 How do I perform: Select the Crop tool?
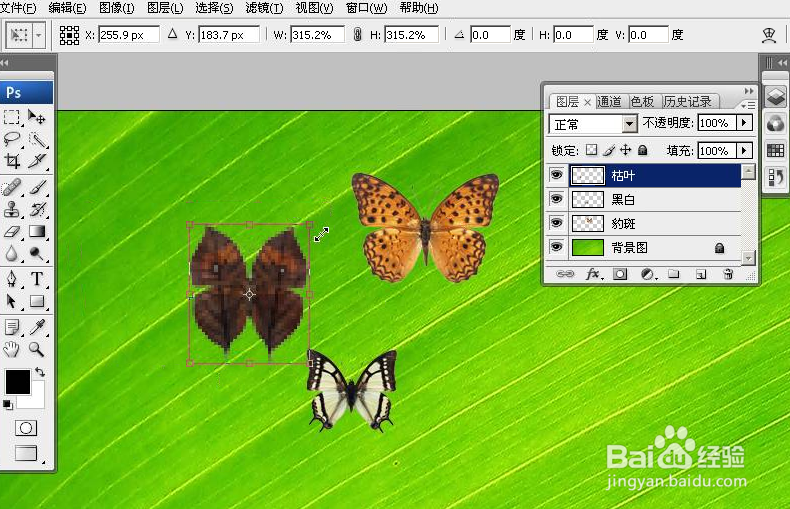(12, 161)
